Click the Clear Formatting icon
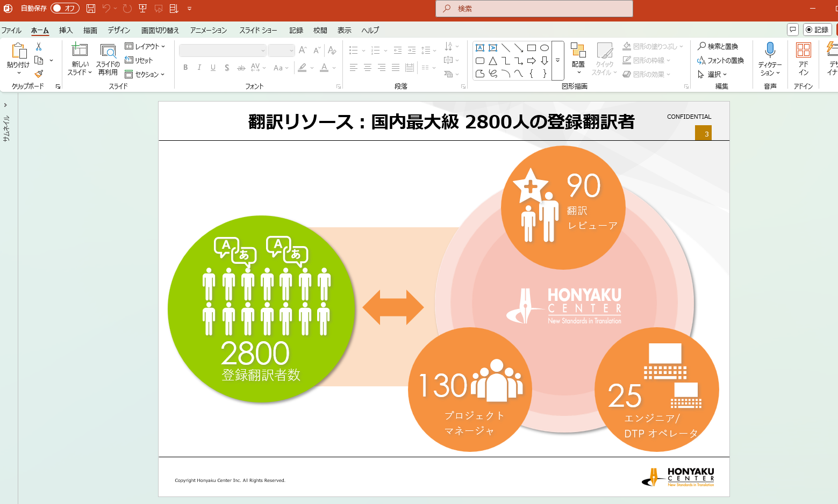 (x=332, y=50)
